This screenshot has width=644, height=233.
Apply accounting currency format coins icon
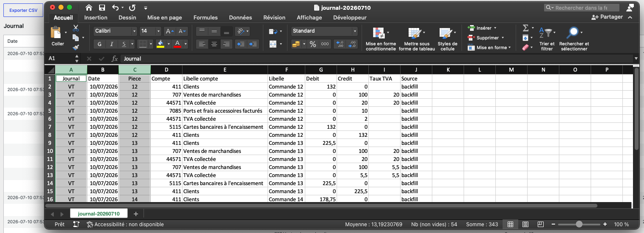(x=296, y=44)
